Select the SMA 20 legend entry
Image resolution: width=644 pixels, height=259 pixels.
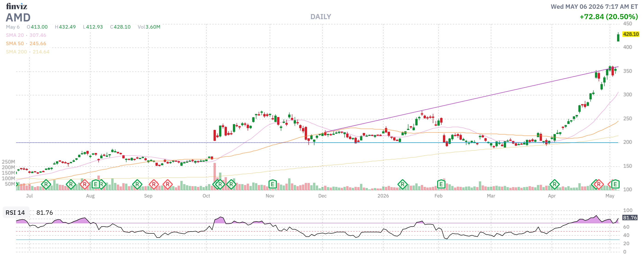[26, 35]
